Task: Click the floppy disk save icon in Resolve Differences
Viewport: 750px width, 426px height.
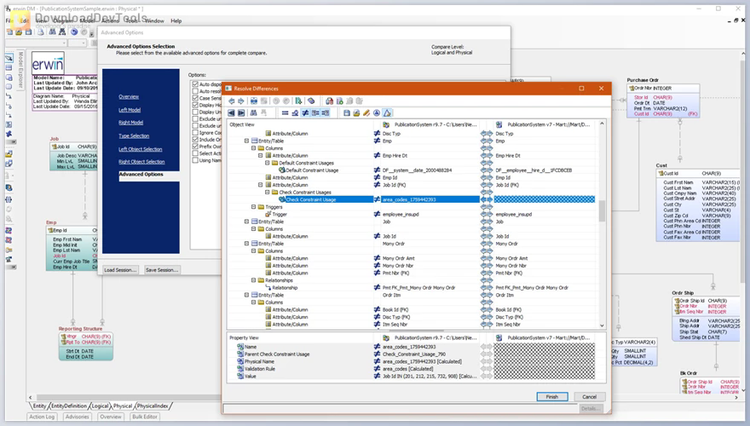Action: [x=347, y=113]
